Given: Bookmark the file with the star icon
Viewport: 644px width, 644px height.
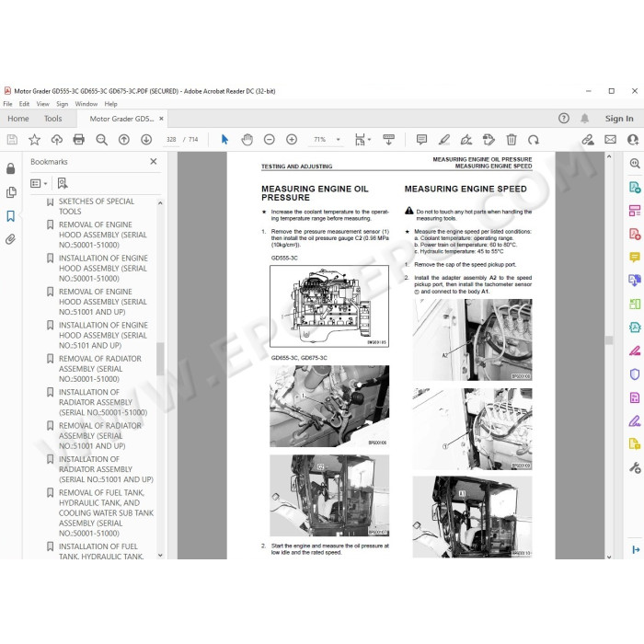Looking at the screenshot, I should pyautogui.click(x=35, y=140).
